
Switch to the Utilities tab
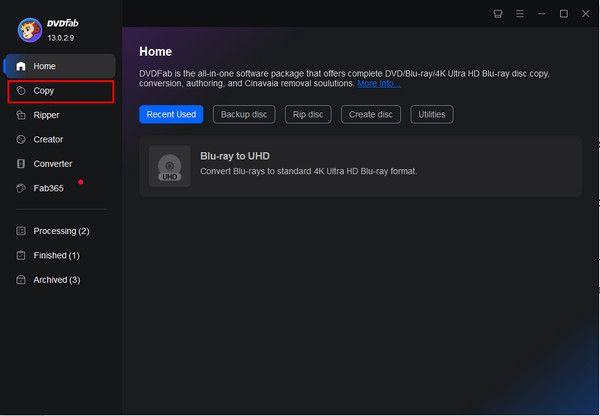tap(432, 114)
